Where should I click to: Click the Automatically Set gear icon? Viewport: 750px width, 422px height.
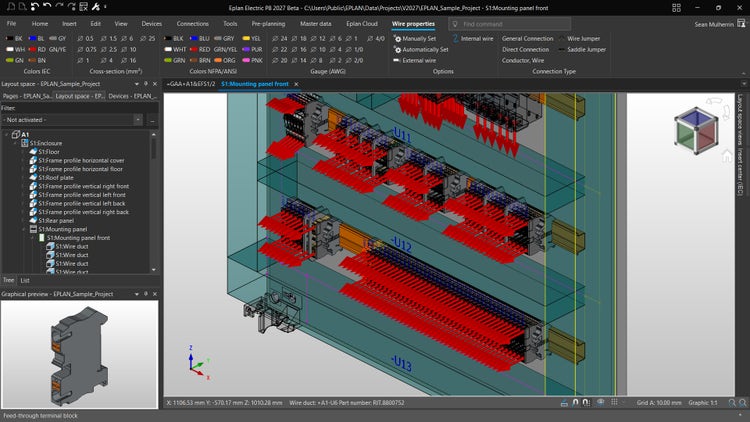(397, 49)
